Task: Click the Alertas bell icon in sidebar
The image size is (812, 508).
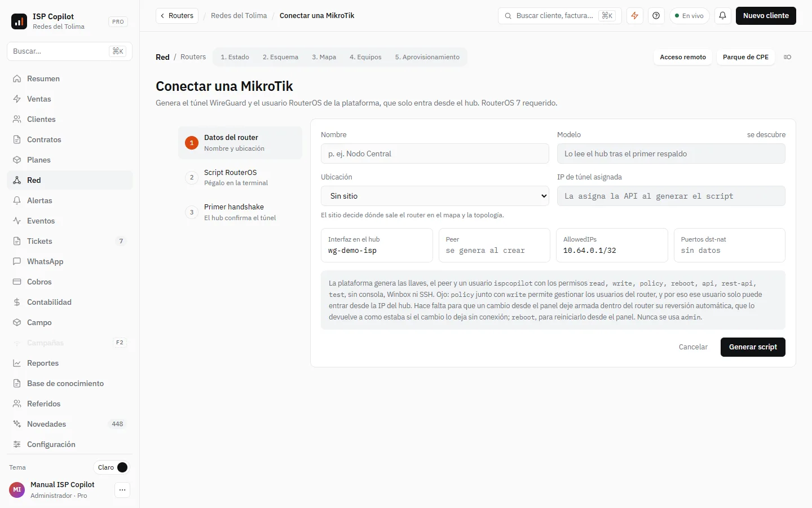Action: [17, 200]
